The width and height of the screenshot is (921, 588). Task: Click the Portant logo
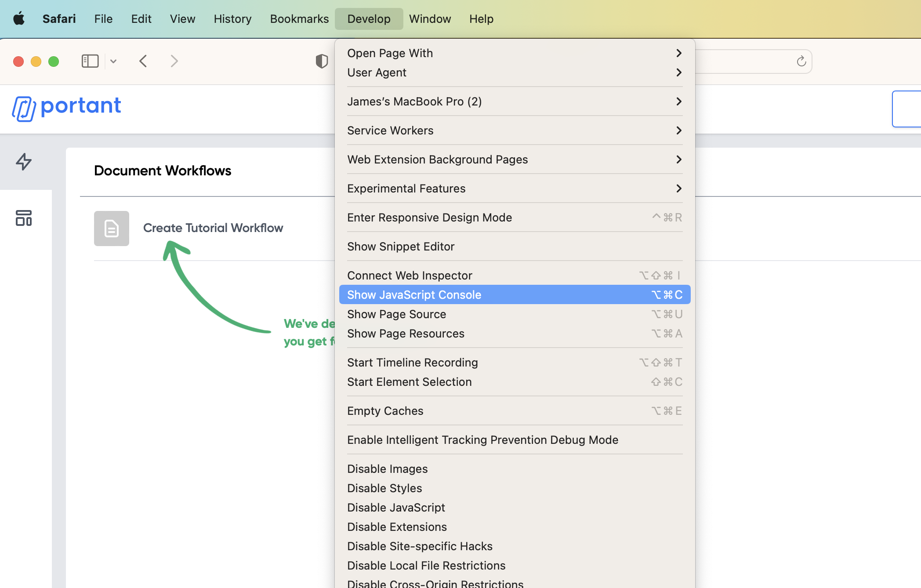(67, 107)
